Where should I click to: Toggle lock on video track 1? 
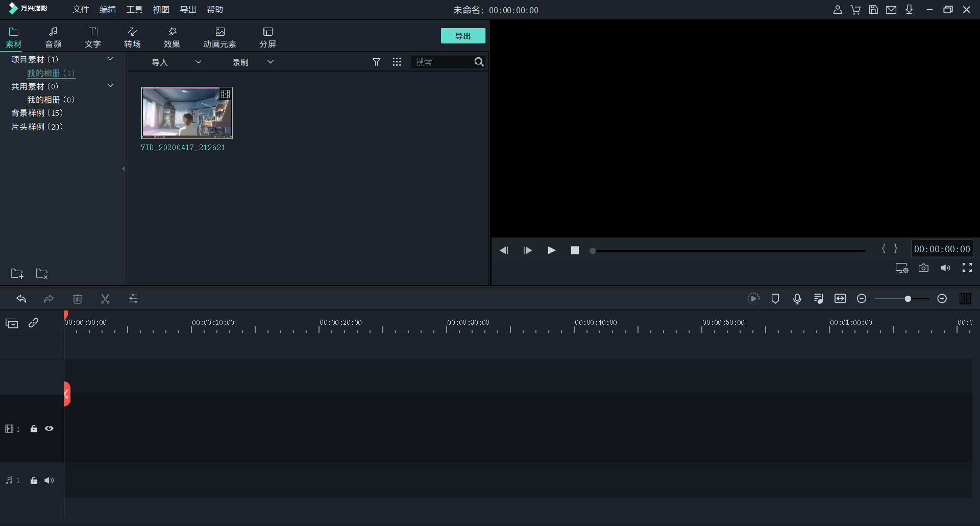[x=34, y=429]
